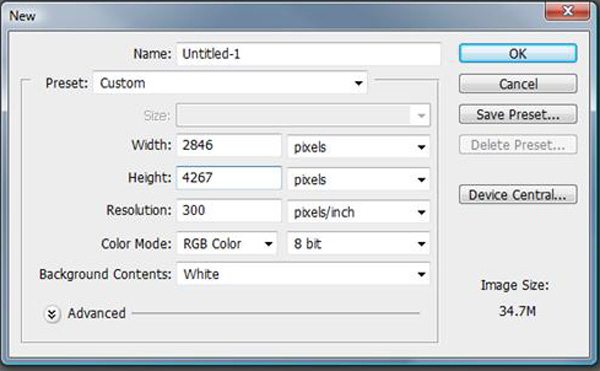Click into the Width value 2846
Viewport: 600px width, 371px height.
click(x=229, y=145)
